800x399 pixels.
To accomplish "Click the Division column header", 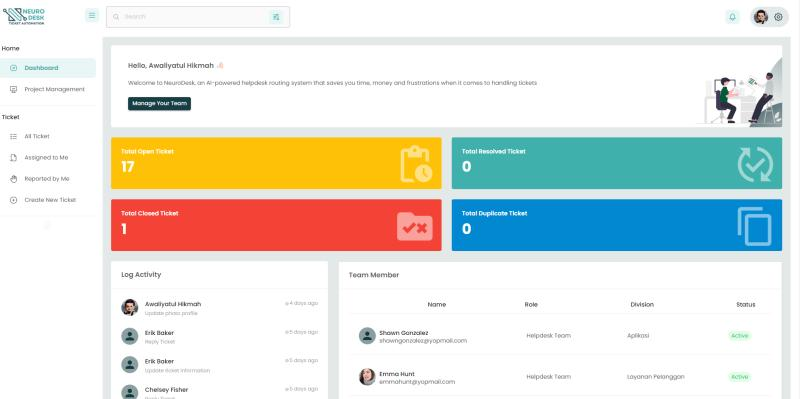I will tap(642, 305).
